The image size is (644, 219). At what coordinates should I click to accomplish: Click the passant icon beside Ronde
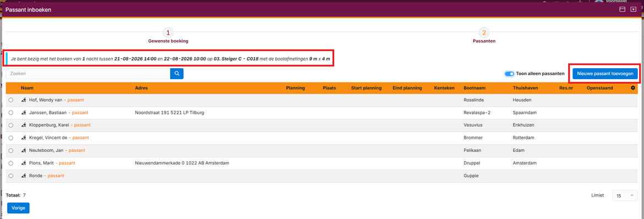pos(24,176)
